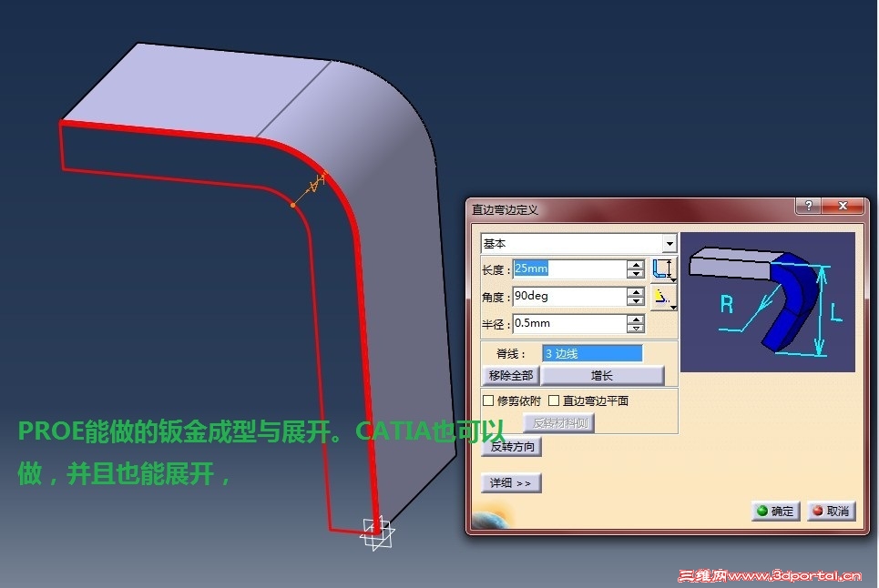Click the angle type icon button
879x588 pixels.
coord(664,297)
